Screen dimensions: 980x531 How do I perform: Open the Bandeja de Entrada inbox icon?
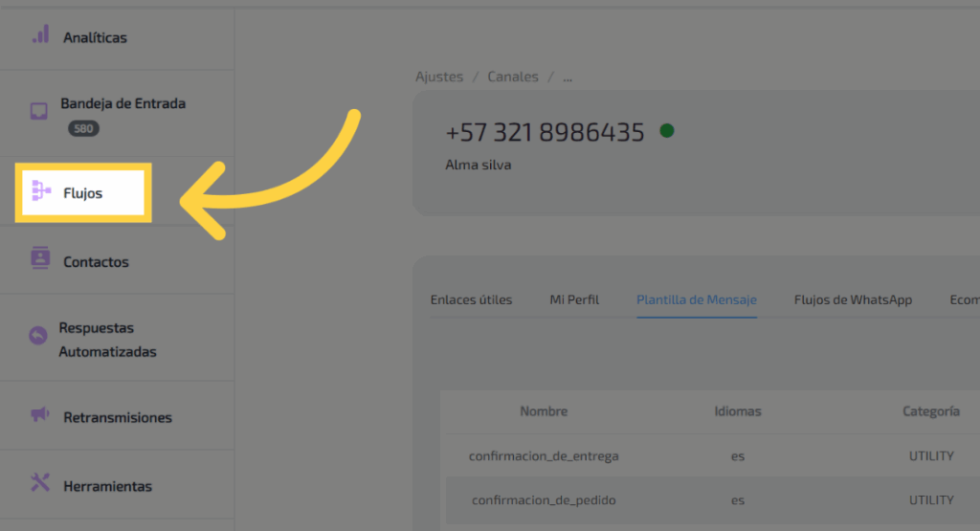coord(39,112)
